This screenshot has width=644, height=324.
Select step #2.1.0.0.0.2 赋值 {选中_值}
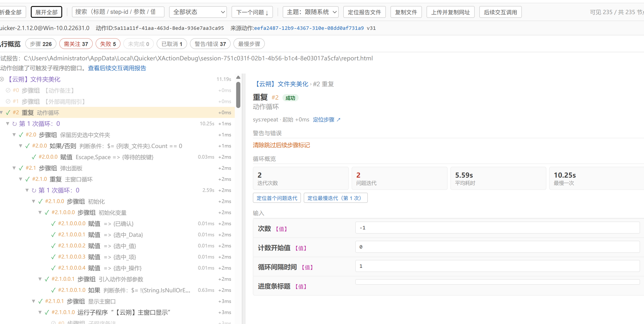coord(118,246)
